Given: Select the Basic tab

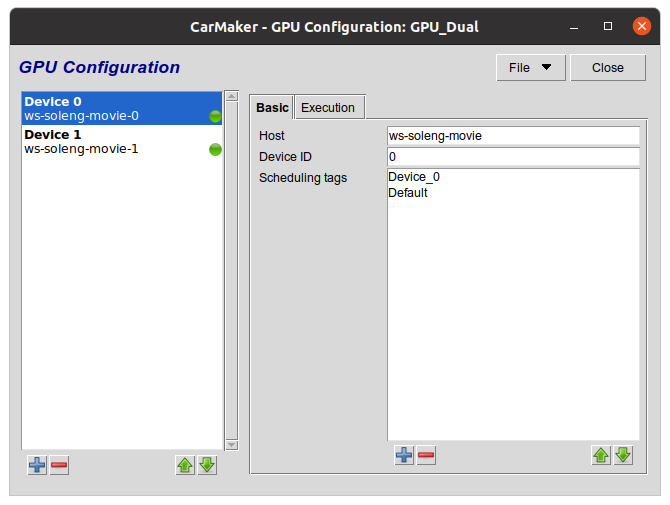Looking at the screenshot, I should (272, 107).
